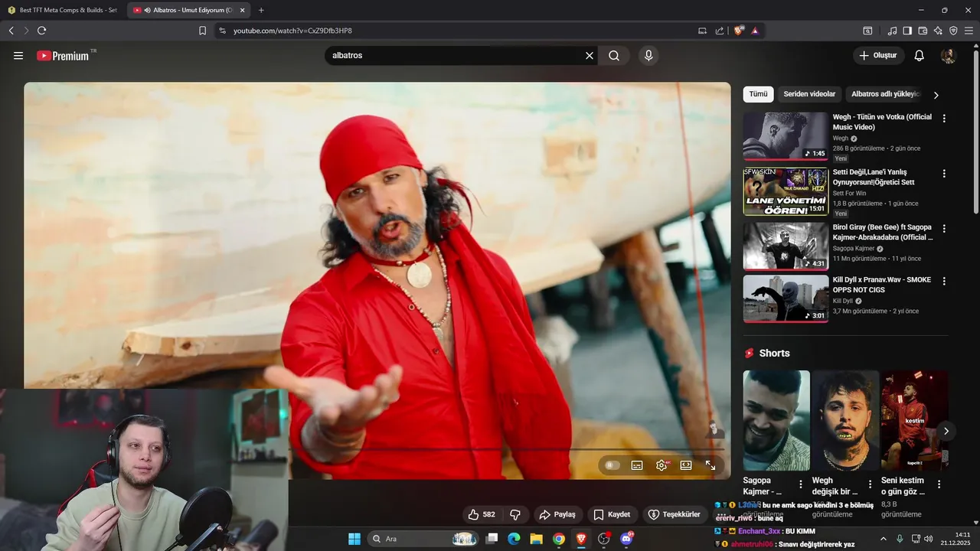Show hidden system tray icons
This screenshot has width=980, height=551.
[x=883, y=539]
